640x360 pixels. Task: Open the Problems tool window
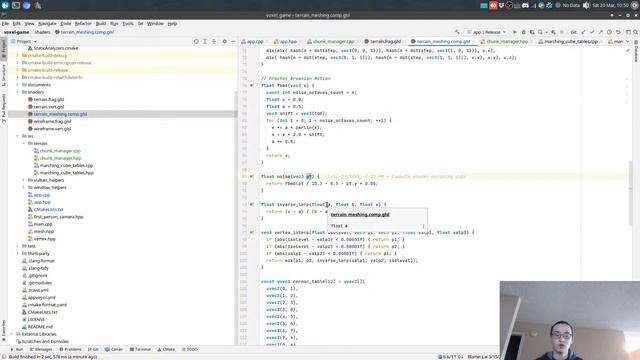[x=70, y=349]
